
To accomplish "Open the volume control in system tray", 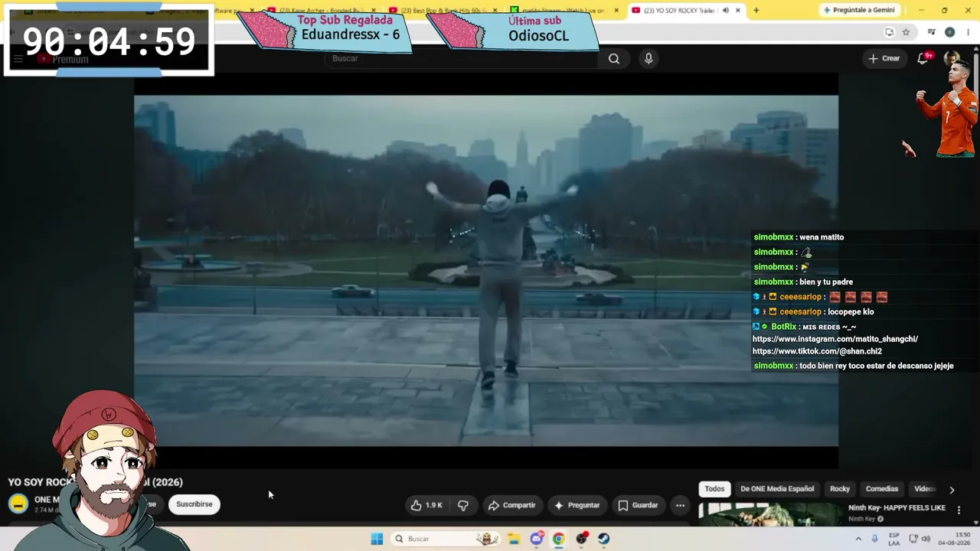I will [x=926, y=539].
